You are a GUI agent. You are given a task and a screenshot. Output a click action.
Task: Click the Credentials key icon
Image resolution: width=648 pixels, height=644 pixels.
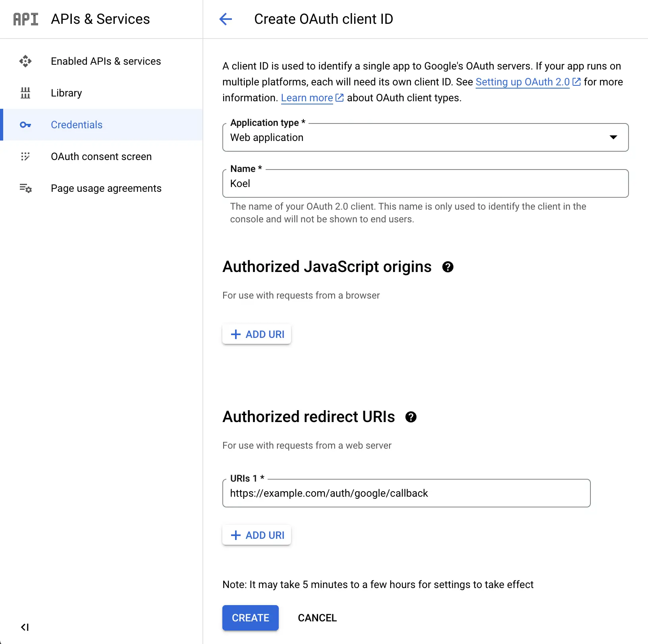[25, 125]
